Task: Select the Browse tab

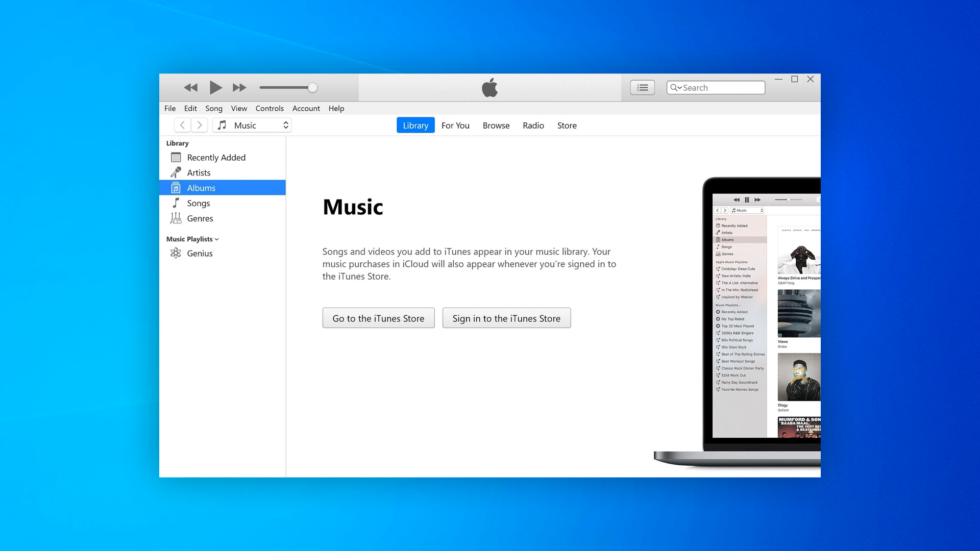Action: [x=497, y=125]
